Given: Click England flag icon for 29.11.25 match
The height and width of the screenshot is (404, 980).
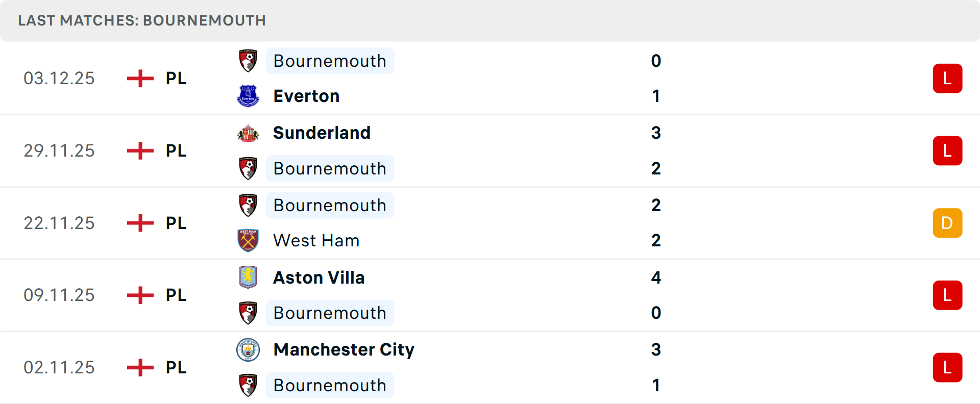Looking at the screenshot, I should click(x=140, y=151).
